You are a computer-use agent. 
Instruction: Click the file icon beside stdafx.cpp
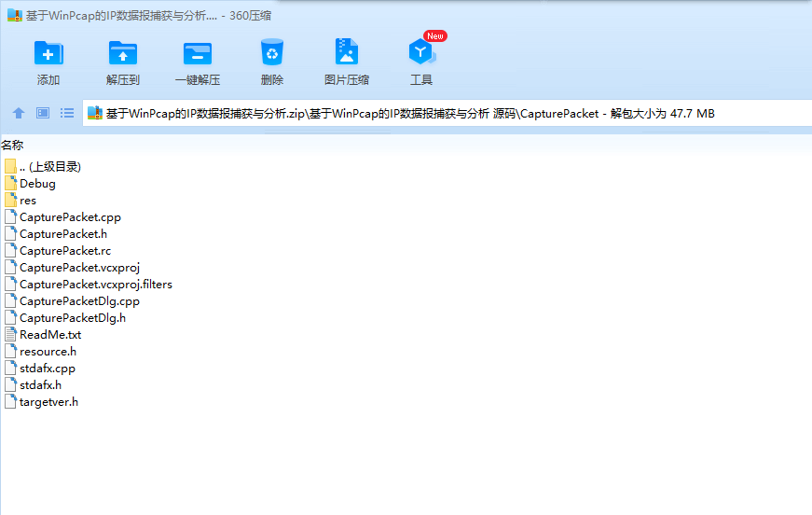(x=10, y=368)
